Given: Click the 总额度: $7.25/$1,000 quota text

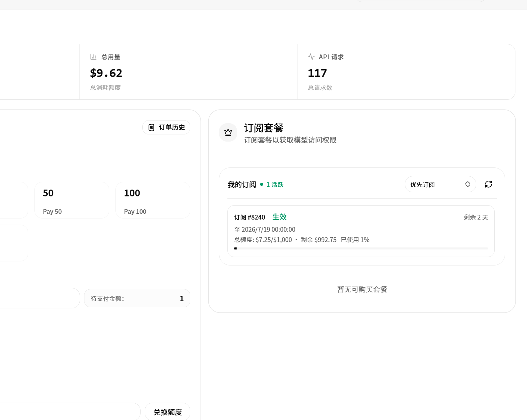Looking at the screenshot, I should pyautogui.click(x=263, y=240).
